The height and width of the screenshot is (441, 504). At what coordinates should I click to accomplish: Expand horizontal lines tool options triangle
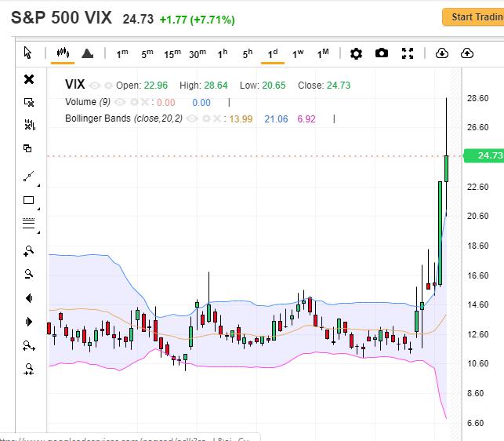pyautogui.click(x=39, y=232)
